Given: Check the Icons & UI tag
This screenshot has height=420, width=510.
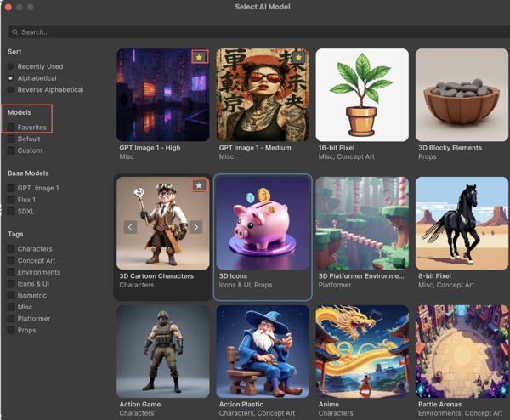Looking at the screenshot, I should click(11, 284).
